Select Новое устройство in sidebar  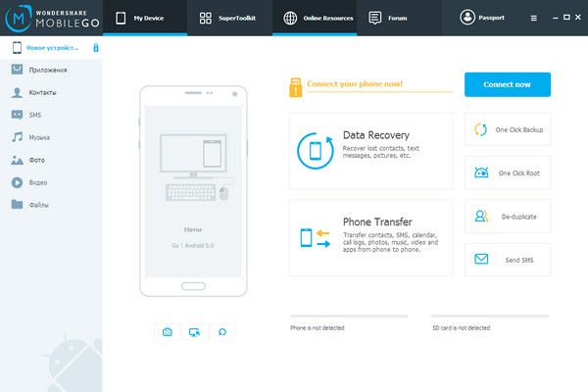[x=51, y=48]
